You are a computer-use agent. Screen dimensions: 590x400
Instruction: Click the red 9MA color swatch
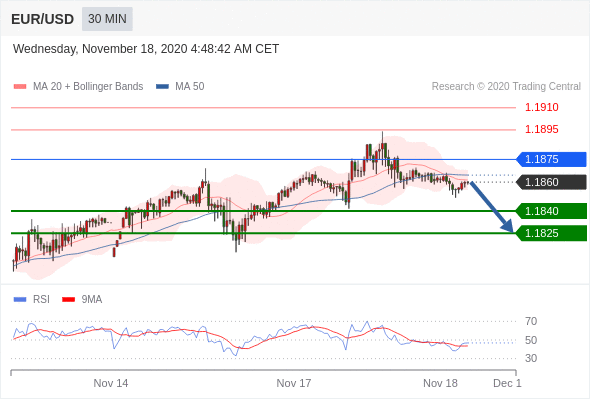68,300
